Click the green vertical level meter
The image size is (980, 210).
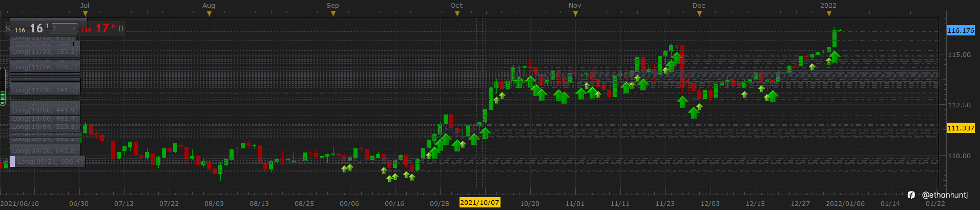click(x=3, y=86)
